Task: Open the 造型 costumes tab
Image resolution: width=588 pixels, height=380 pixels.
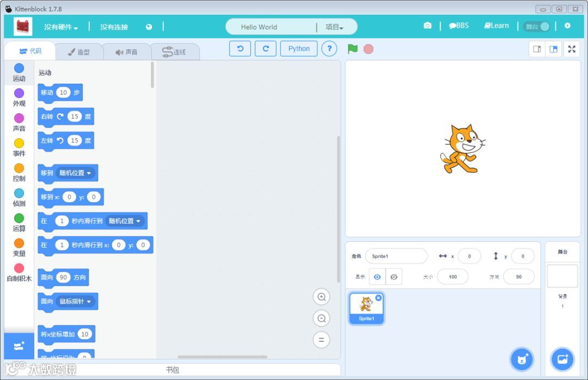Action: coord(79,52)
